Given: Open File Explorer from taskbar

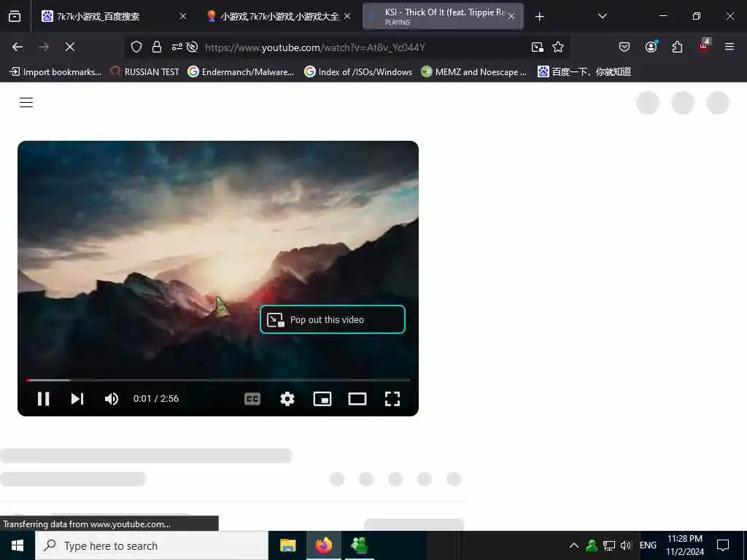Looking at the screenshot, I should click(x=287, y=545).
